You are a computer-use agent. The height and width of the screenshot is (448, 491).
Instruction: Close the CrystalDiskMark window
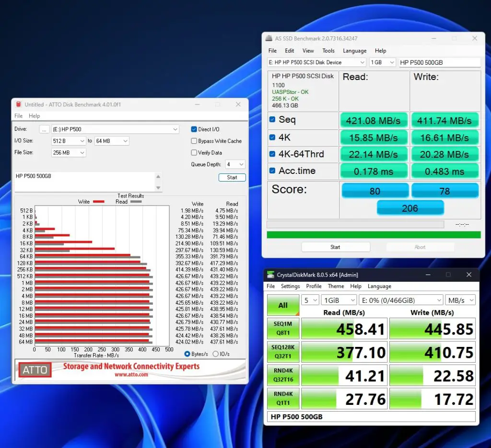tap(469, 275)
